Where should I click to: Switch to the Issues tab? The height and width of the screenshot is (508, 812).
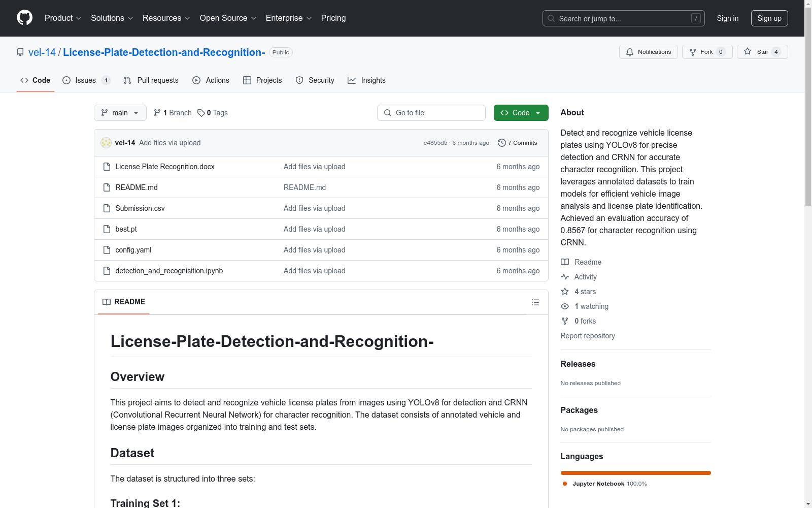(x=85, y=80)
